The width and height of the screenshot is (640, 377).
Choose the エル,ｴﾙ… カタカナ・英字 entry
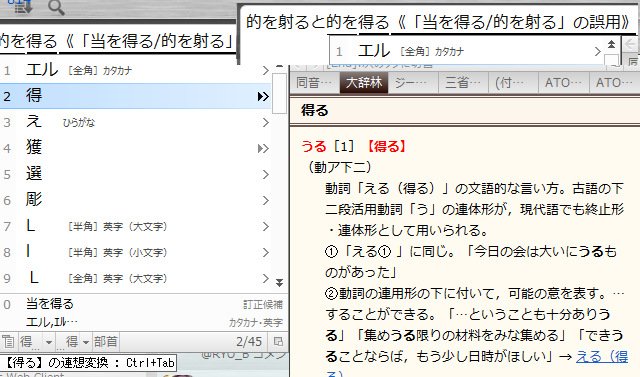tap(143, 322)
